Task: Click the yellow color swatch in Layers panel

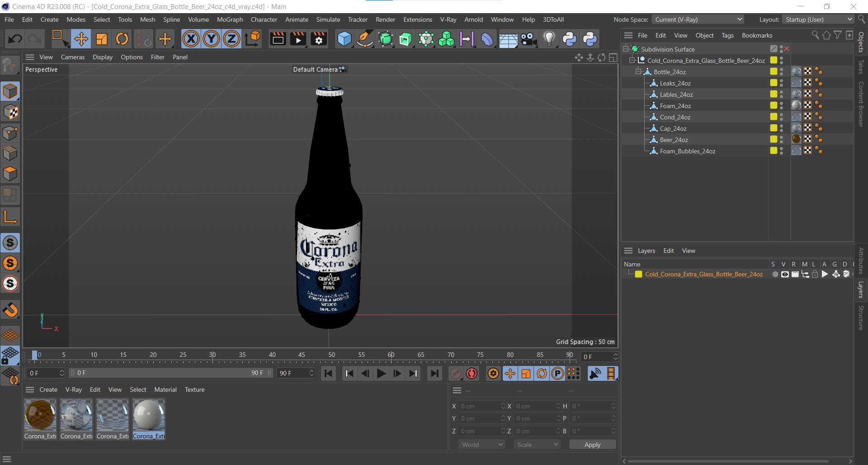Action: (638, 274)
